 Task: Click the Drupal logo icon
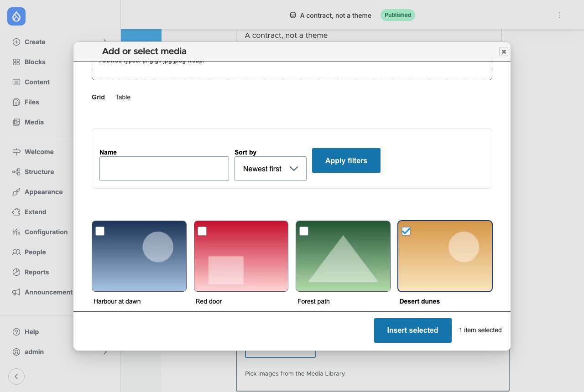click(x=16, y=16)
